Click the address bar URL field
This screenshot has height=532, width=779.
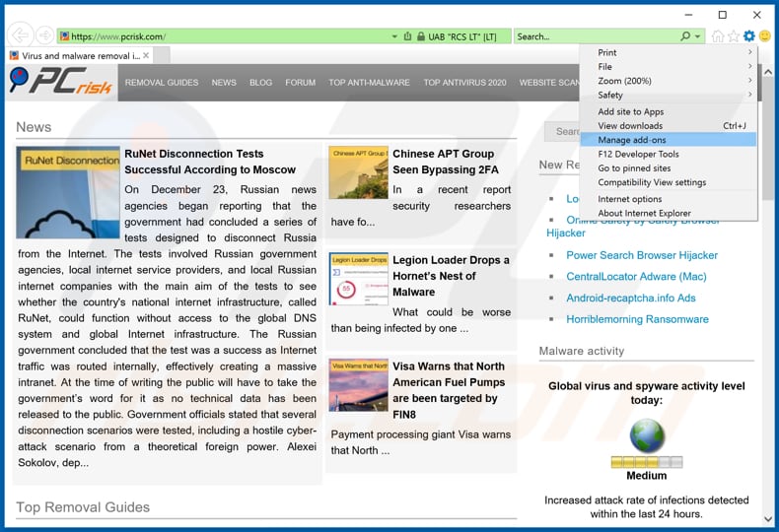(227, 36)
